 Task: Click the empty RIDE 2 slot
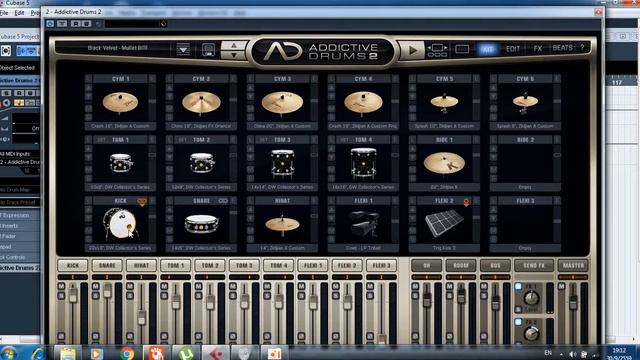(x=525, y=163)
